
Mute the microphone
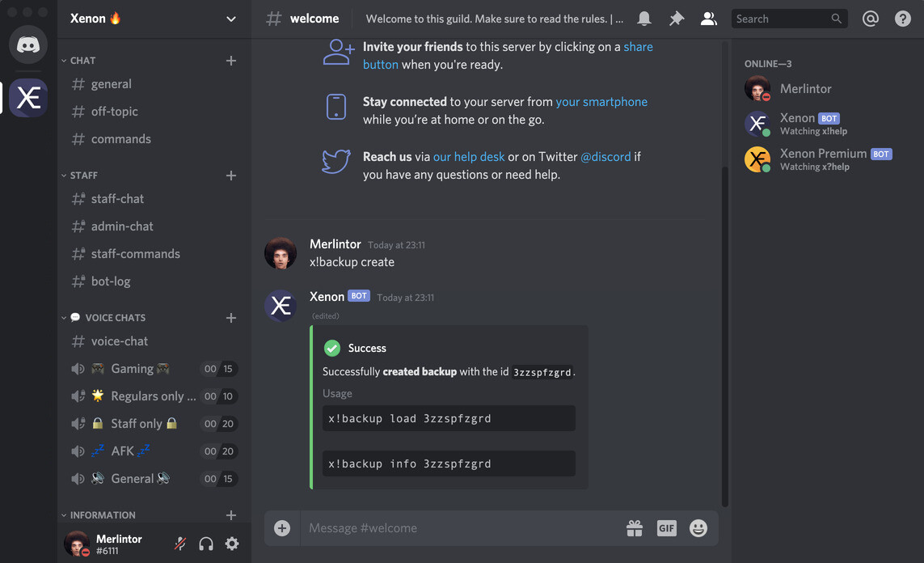[179, 544]
